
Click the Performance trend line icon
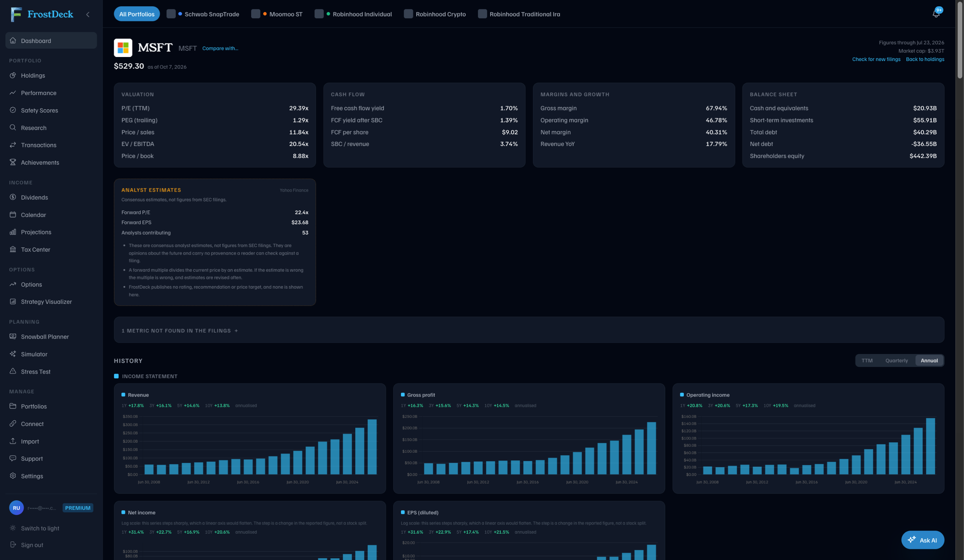13,93
